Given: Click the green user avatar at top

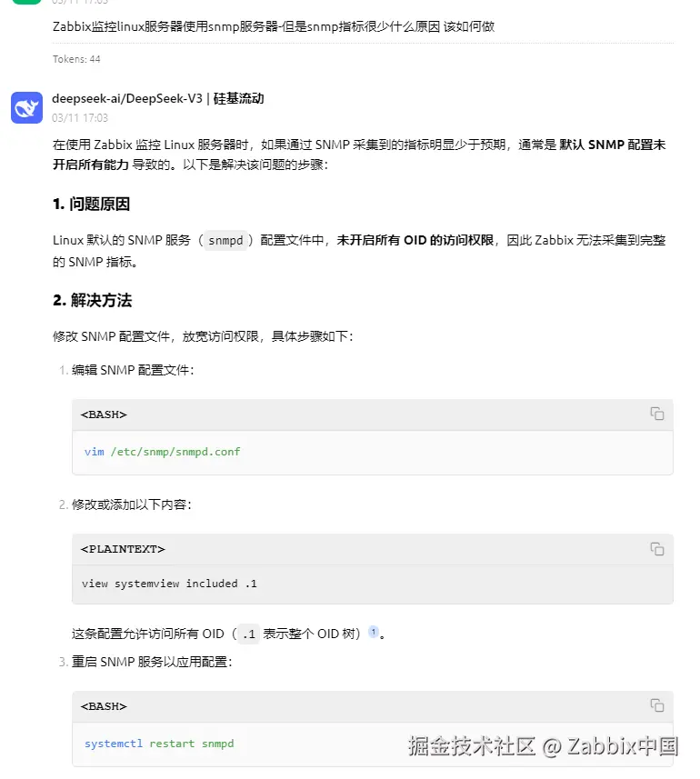Looking at the screenshot, I should click(x=27, y=2).
